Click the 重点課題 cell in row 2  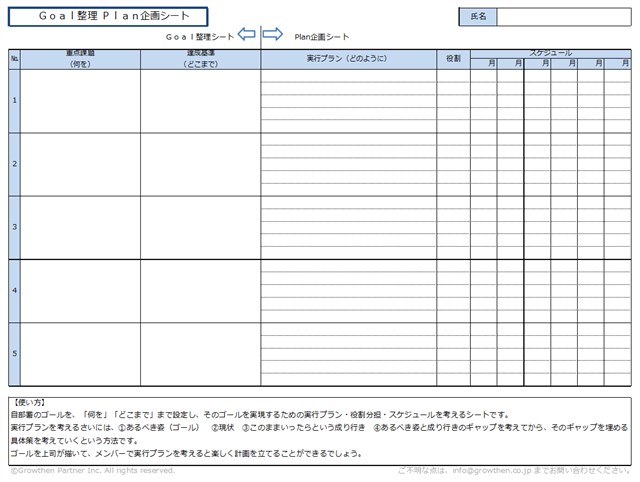point(80,164)
